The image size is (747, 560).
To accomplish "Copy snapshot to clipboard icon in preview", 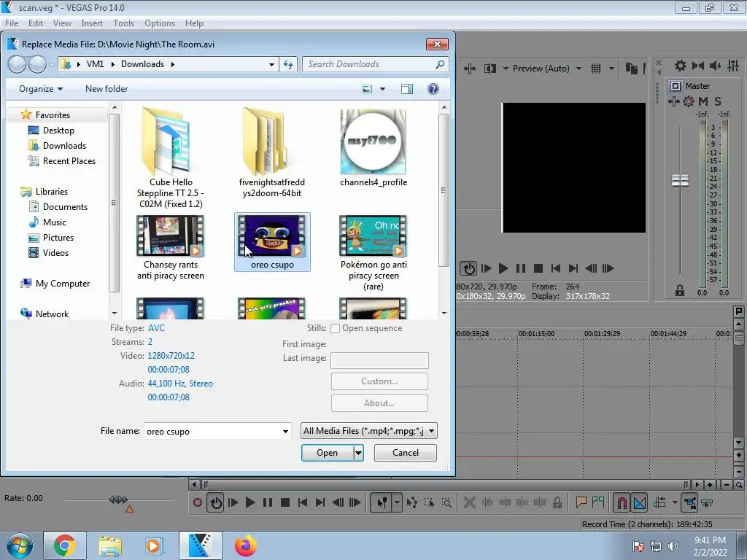I will 631,69.
